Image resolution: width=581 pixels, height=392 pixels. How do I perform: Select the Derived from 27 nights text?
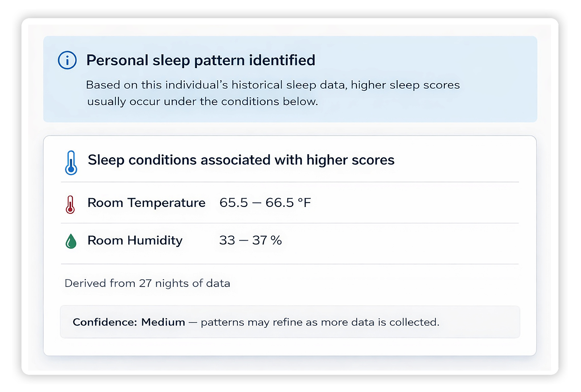click(x=148, y=283)
